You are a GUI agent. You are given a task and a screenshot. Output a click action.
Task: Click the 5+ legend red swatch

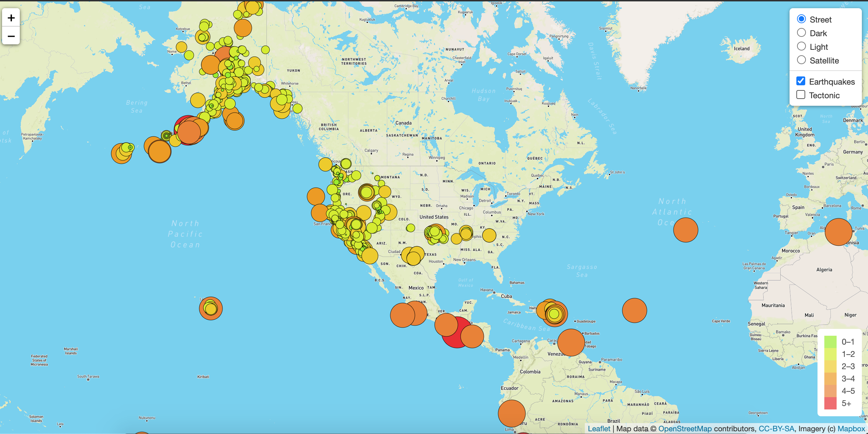pyautogui.click(x=830, y=403)
